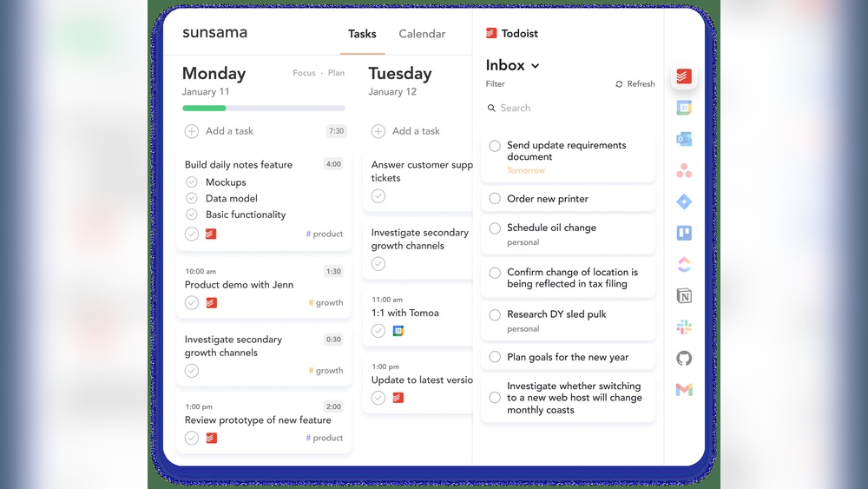The image size is (868, 489).
Task: Complete the Product demo with Jenn task
Action: tap(192, 302)
